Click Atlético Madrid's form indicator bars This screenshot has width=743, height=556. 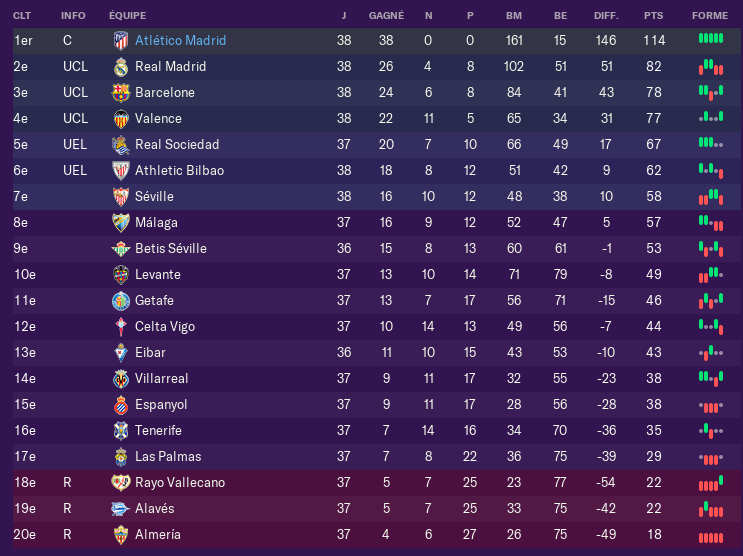pyautogui.click(x=711, y=39)
